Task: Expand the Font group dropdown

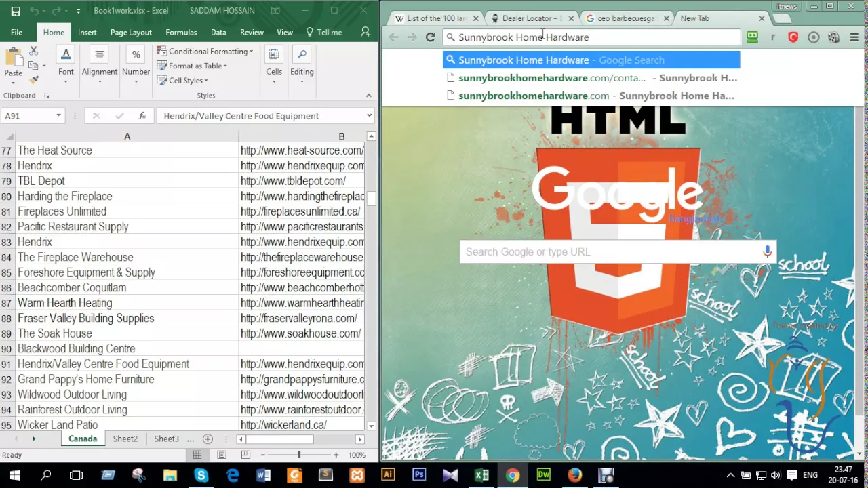Action: 66,82
